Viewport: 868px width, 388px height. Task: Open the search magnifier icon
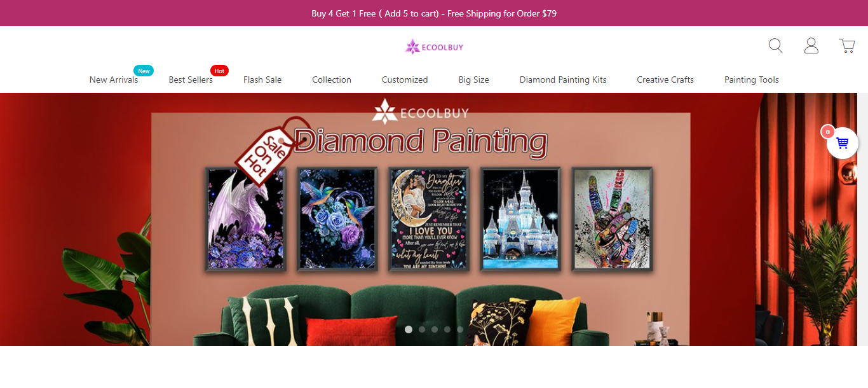pyautogui.click(x=775, y=45)
